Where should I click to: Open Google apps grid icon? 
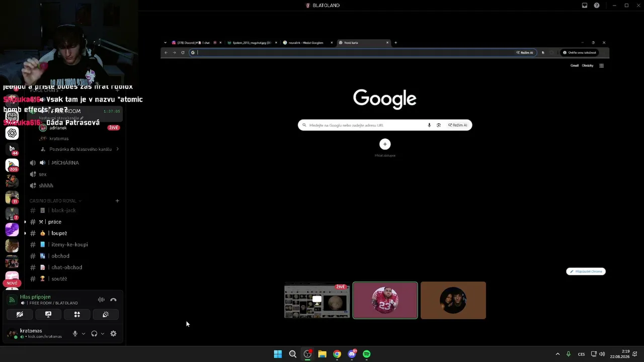coord(601,65)
